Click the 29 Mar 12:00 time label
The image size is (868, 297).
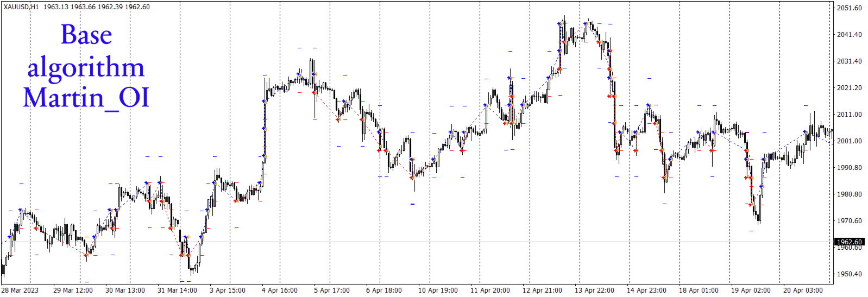tap(73, 290)
